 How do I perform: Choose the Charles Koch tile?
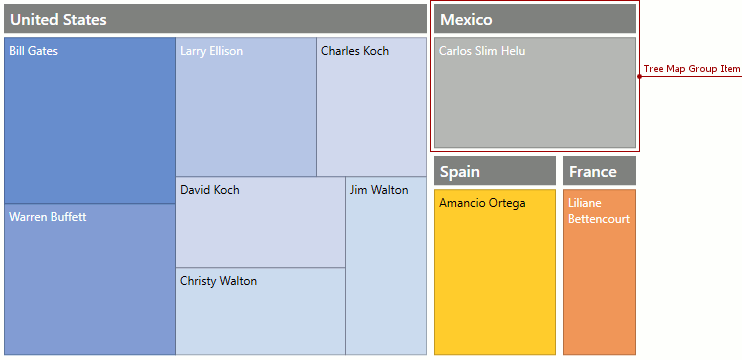point(371,107)
